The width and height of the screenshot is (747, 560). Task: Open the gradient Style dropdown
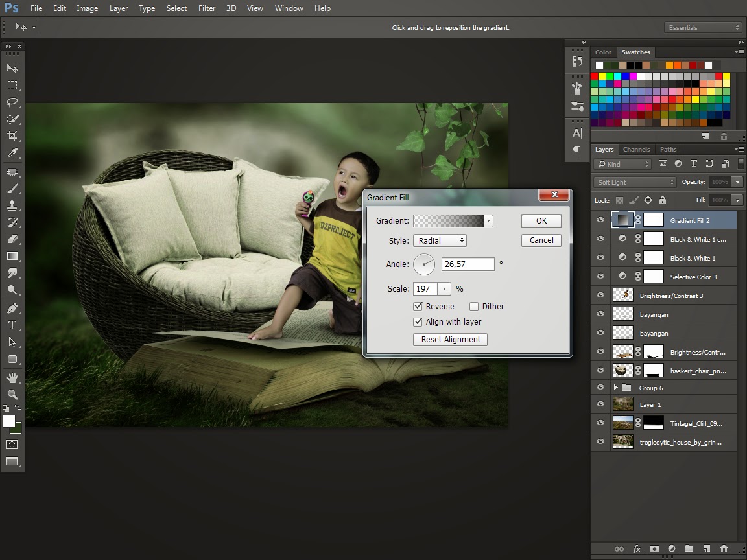440,240
